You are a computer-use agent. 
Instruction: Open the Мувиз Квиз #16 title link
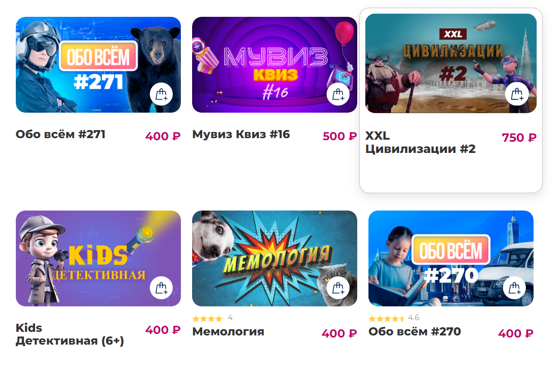tap(241, 134)
